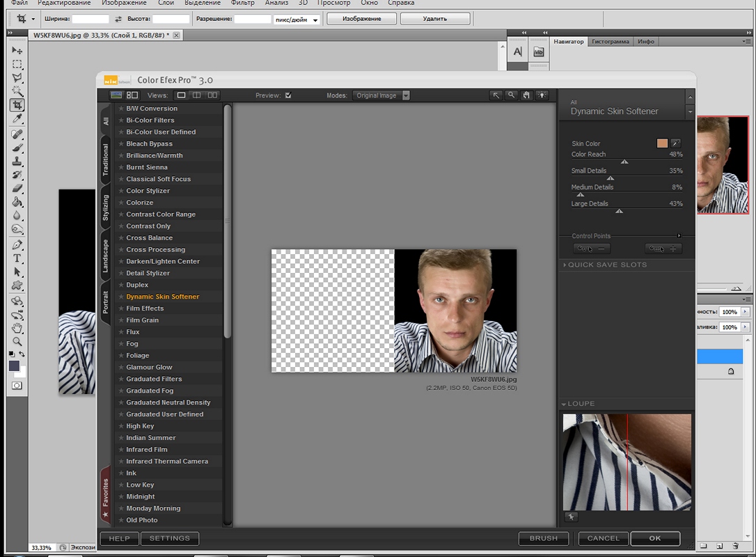Viewport: 756px width, 557px height.
Task: Select the pan hand tool in Color Efex
Action: coord(526,95)
